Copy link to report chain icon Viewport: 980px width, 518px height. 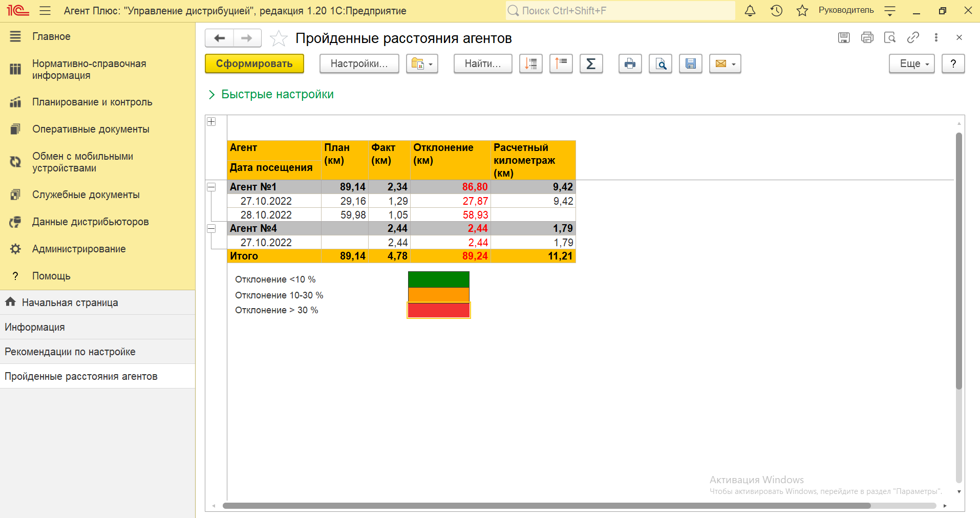click(x=912, y=37)
